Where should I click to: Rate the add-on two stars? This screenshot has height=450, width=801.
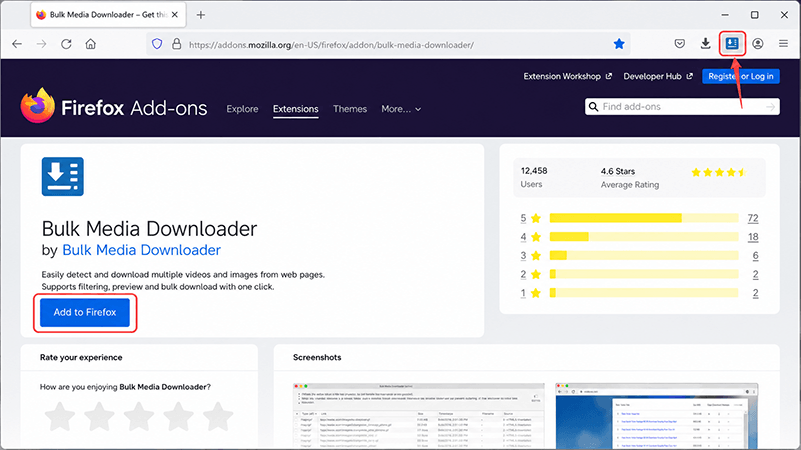pos(99,416)
